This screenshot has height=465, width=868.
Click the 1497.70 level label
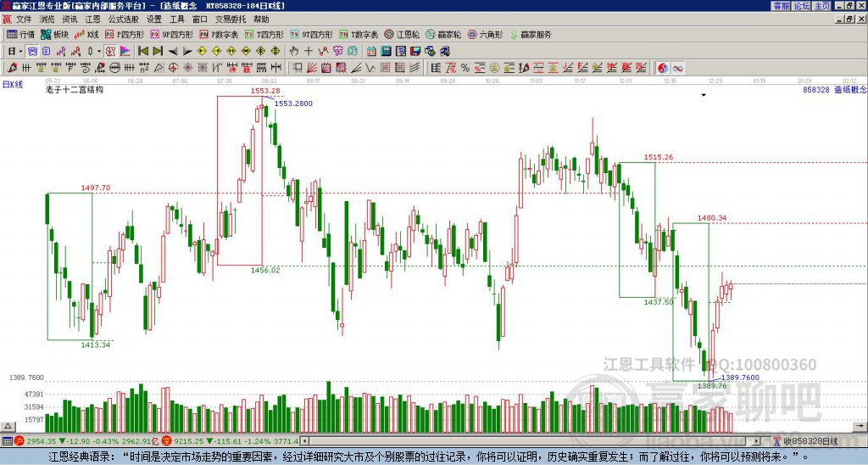tap(96, 188)
